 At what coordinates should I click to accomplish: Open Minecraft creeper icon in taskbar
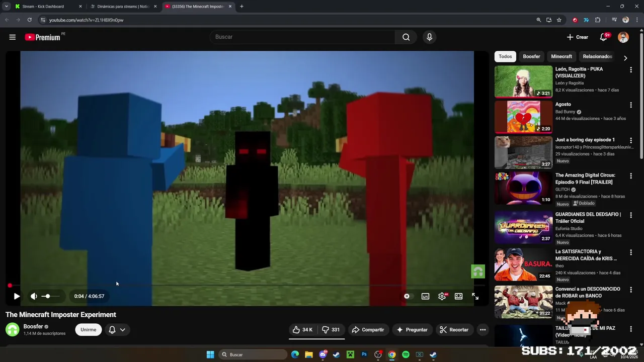point(350,354)
